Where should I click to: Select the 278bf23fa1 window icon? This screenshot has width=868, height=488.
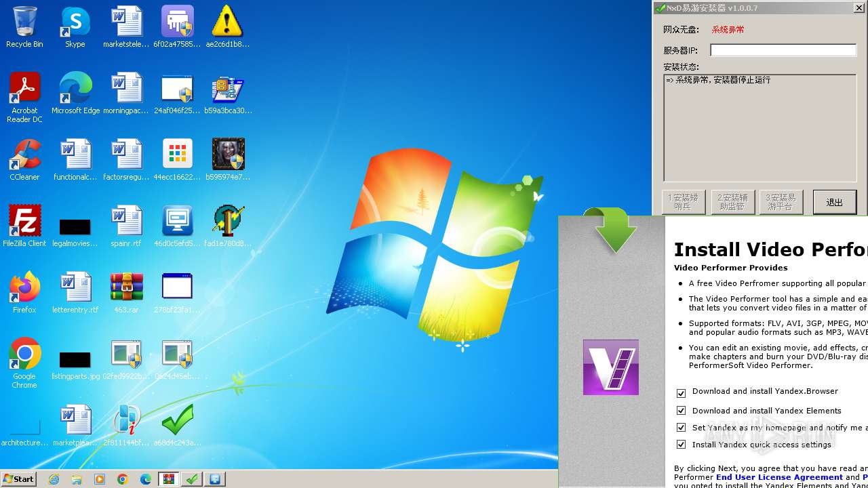[x=177, y=293]
